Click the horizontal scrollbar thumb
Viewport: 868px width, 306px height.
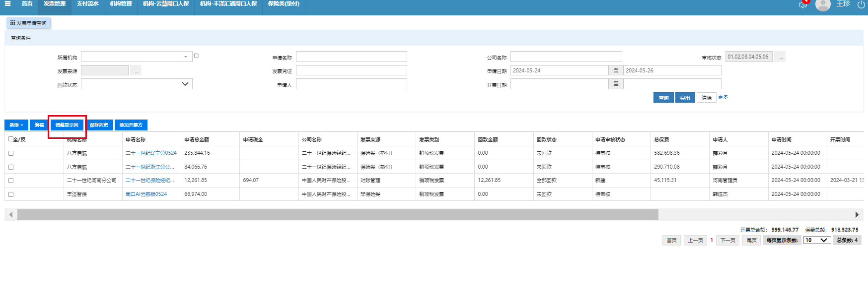pyautogui.click(x=338, y=215)
